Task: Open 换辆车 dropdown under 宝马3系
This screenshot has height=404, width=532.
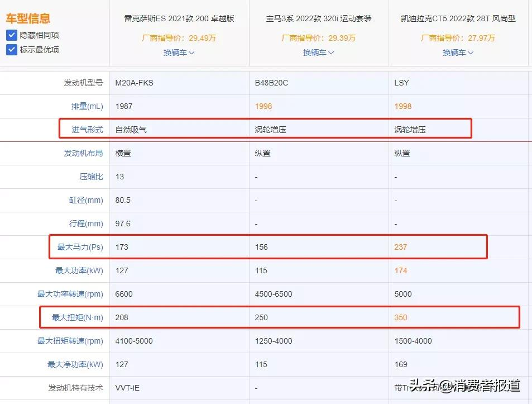Action: click(x=318, y=53)
